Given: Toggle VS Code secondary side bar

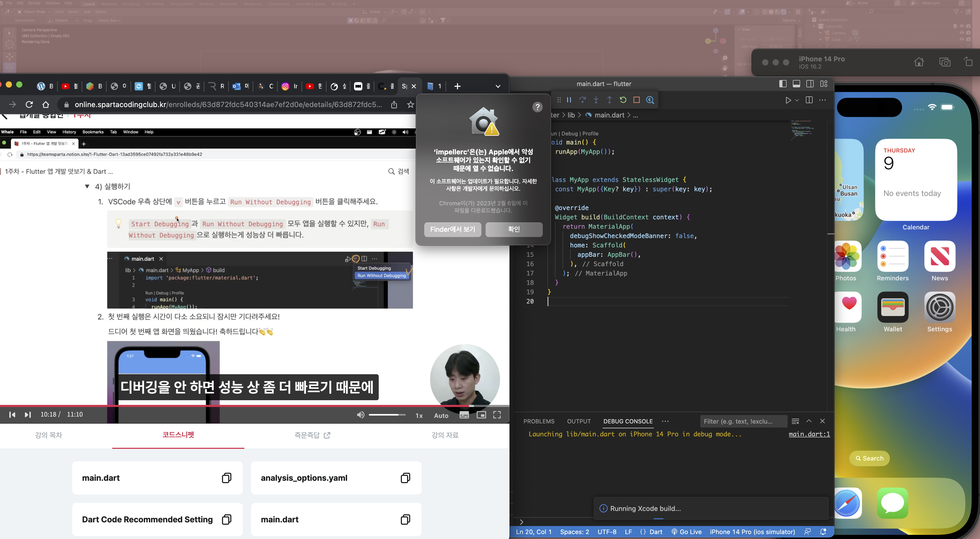Looking at the screenshot, I should [810, 84].
